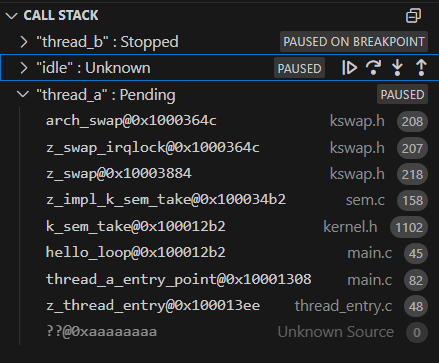
Task: Click line number 208 badge
Action: coord(412,122)
